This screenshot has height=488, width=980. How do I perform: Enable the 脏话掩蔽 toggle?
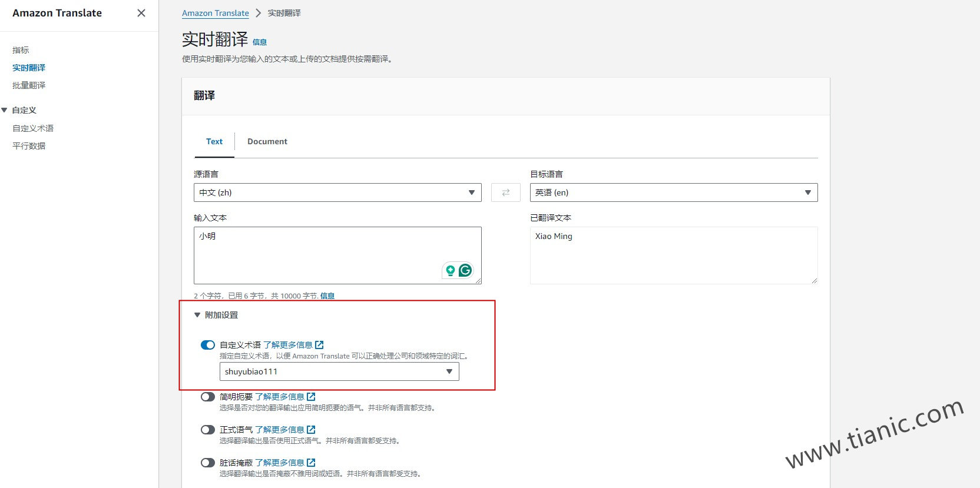point(208,463)
